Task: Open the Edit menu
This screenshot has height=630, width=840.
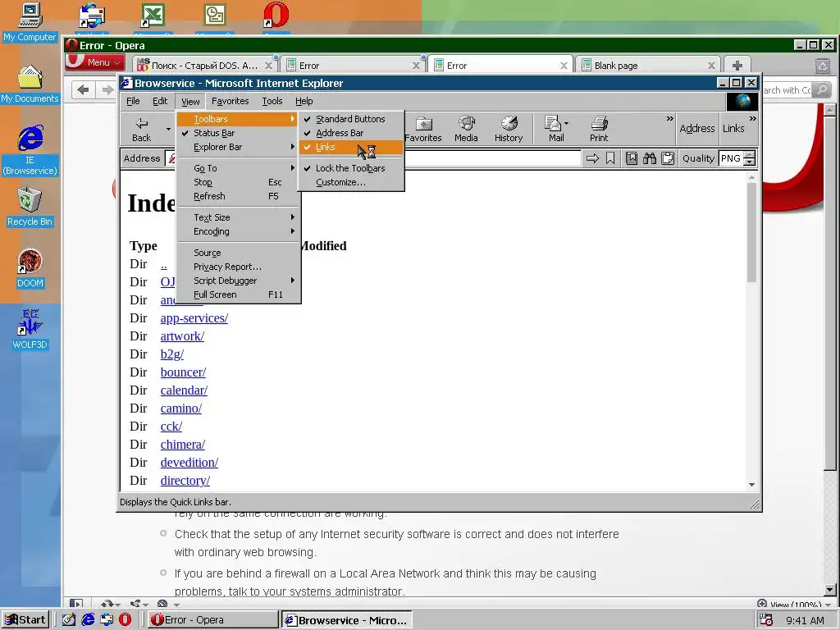Action: coord(160,101)
